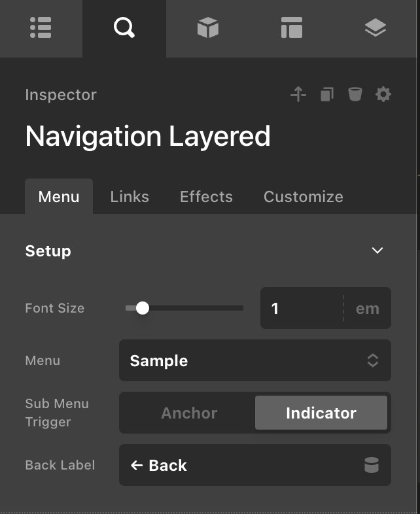Open the Elements cube icon
420x514 pixels.
pyautogui.click(x=208, y=27)
